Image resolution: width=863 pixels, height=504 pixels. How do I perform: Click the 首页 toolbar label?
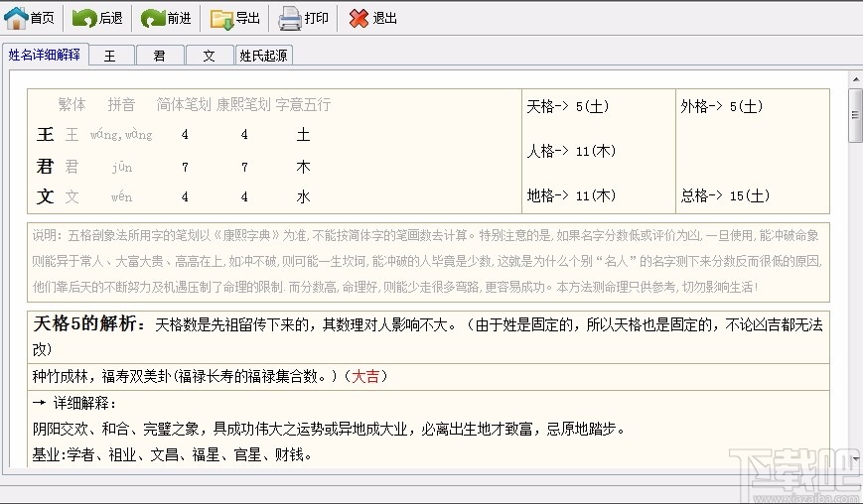[x=43, y=18]
